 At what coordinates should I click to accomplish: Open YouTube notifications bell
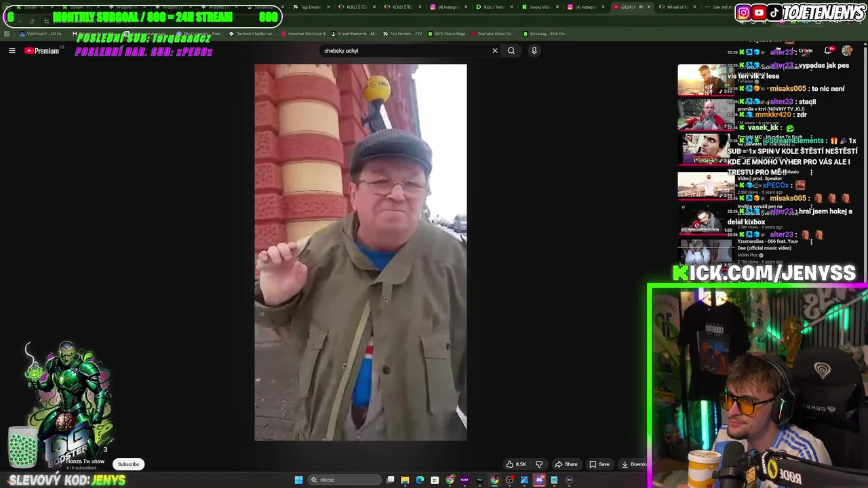pyautogui.click(x=828, y=51)
